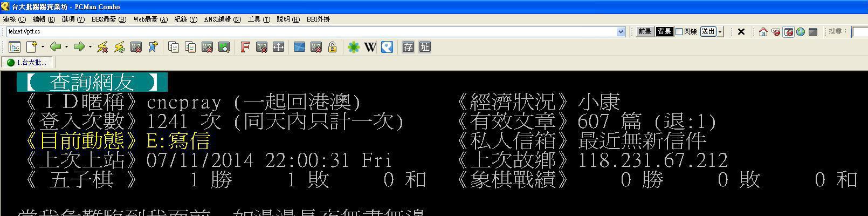
Task: Open the 工具 (T) menu
Action: tap(259, 19)
